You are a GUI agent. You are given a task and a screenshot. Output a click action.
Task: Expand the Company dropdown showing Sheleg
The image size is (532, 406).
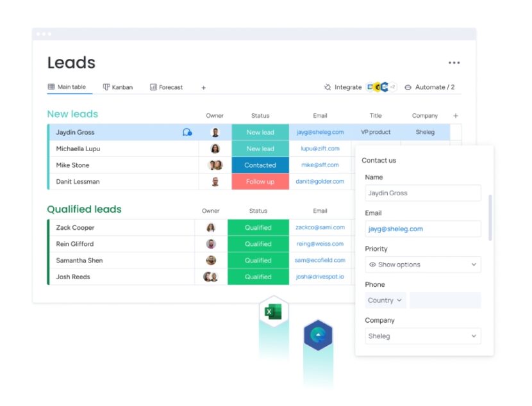coord(422,336)
